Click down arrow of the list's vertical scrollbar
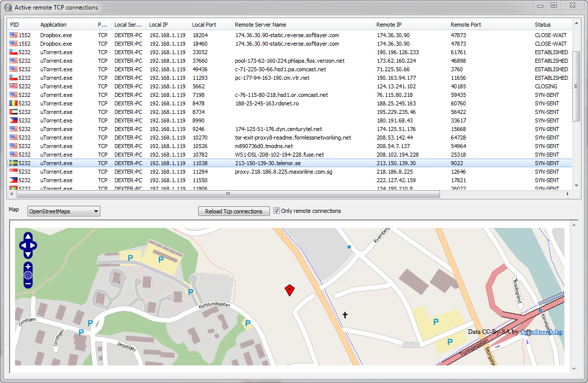The height and width of the screenshot is (383, 588). coord(576,185)
